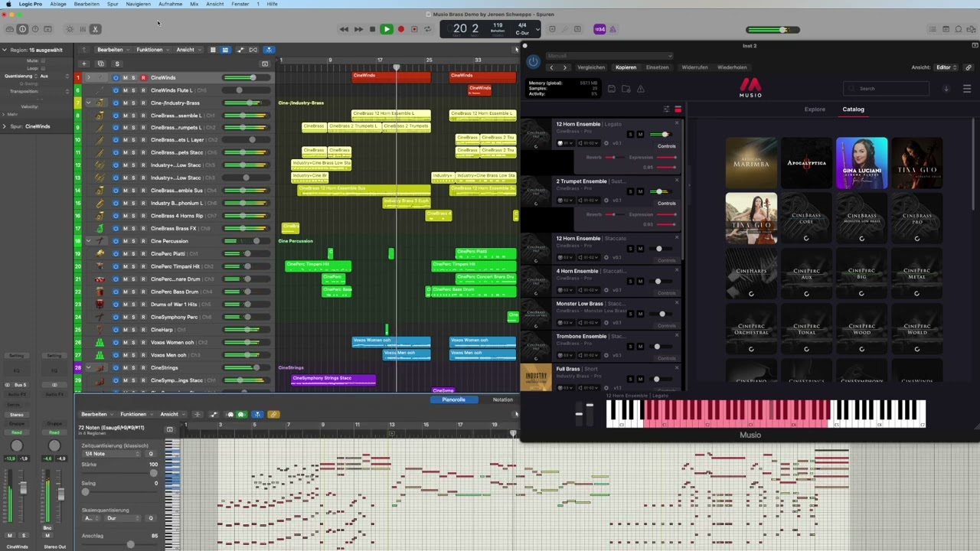Click Controls button for 12 Horn Ensemble
980x551 pixels.
click(667, 146)
